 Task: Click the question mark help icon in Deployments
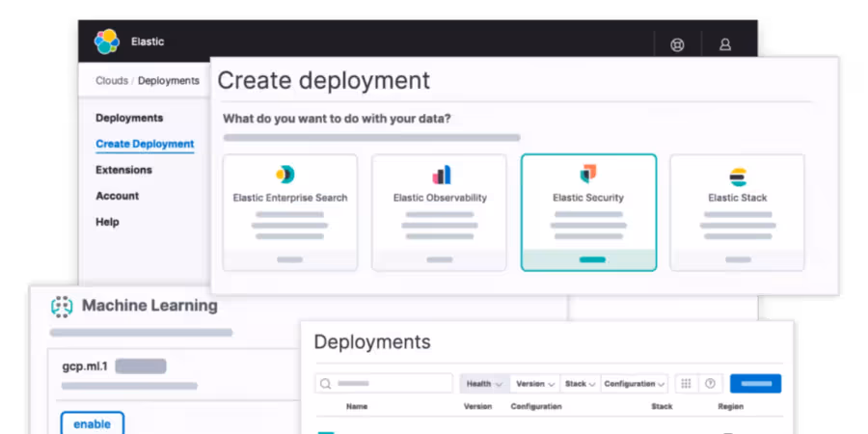[710, 384]
